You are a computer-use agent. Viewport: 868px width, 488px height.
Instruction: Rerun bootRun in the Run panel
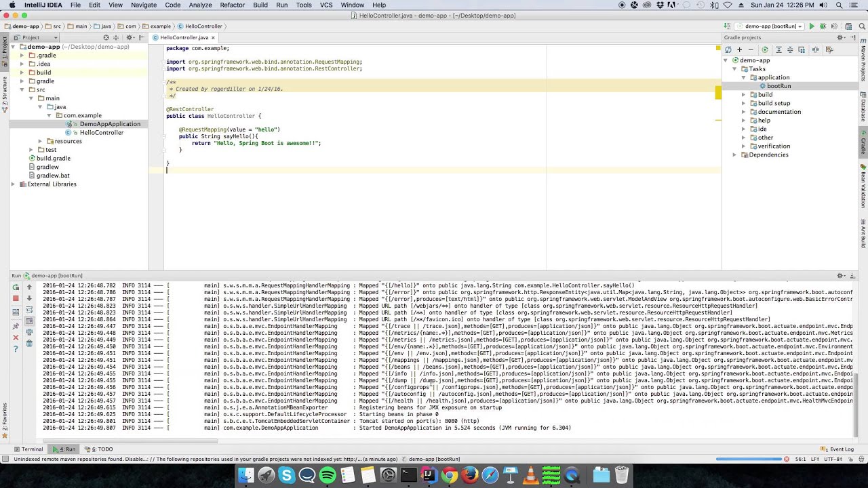tap(16, 287)
